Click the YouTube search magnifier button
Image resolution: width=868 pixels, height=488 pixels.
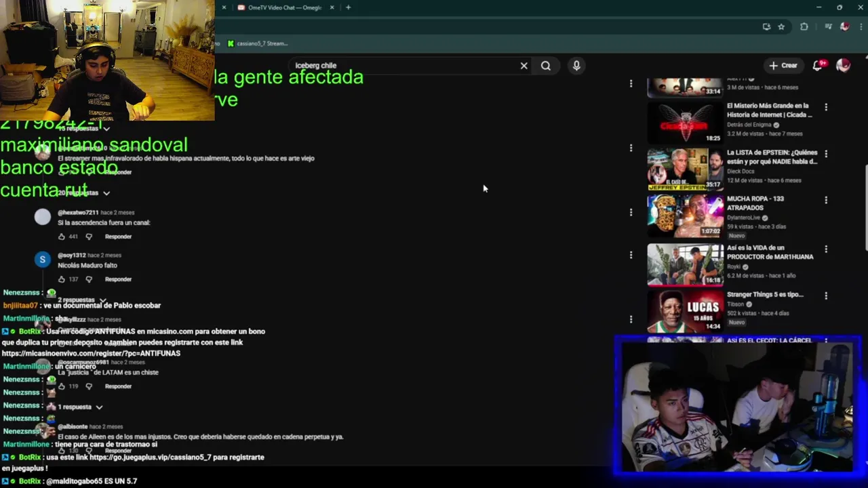tap(546, 66)
